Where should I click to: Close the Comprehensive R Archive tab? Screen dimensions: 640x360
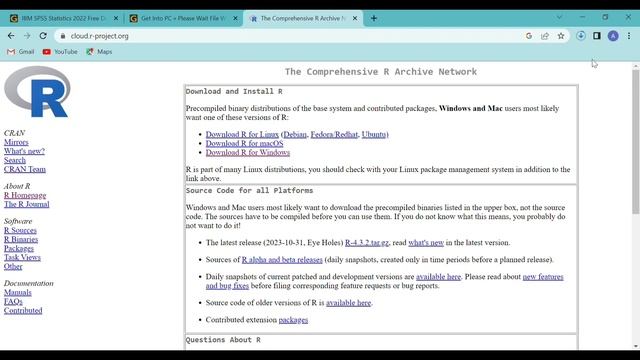point(355,18)
